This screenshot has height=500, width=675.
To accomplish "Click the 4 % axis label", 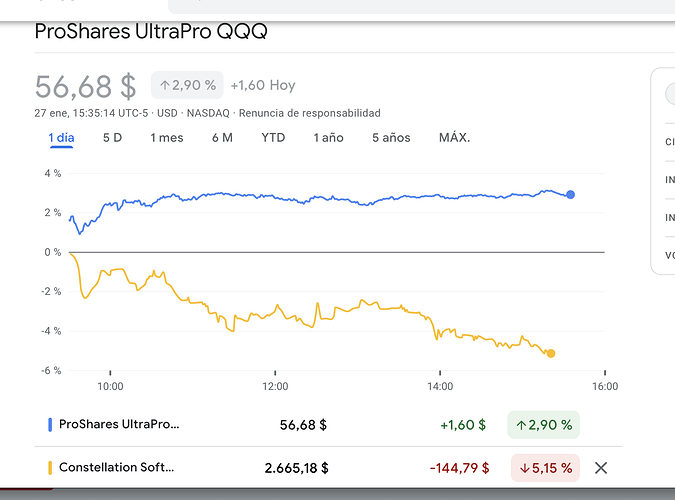I will [x=53, y=174].
